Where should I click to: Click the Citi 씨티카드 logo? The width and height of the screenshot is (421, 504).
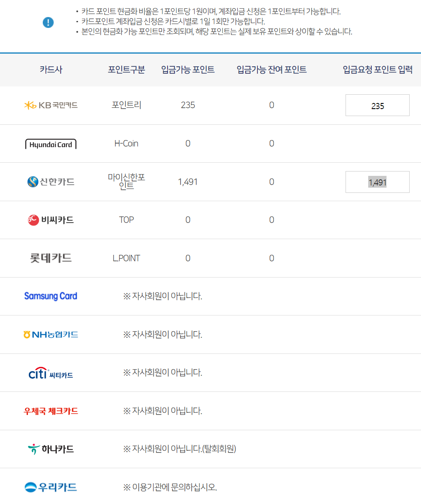click(x=50, y=372)
